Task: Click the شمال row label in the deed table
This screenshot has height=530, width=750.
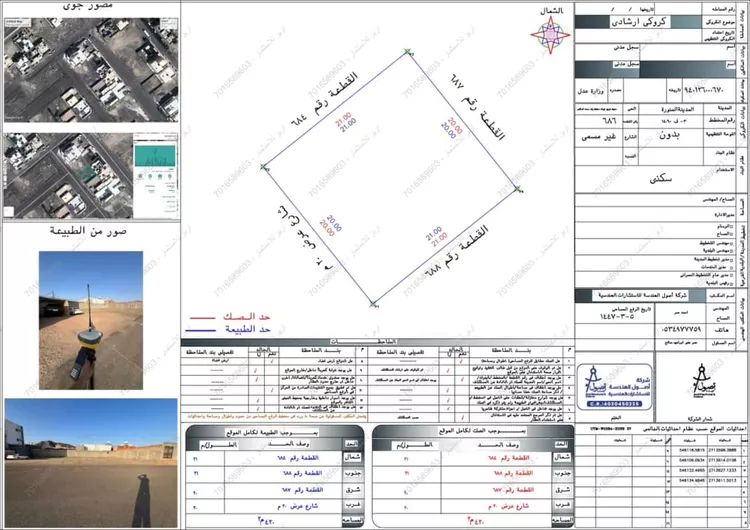Action: coord(562,457)
